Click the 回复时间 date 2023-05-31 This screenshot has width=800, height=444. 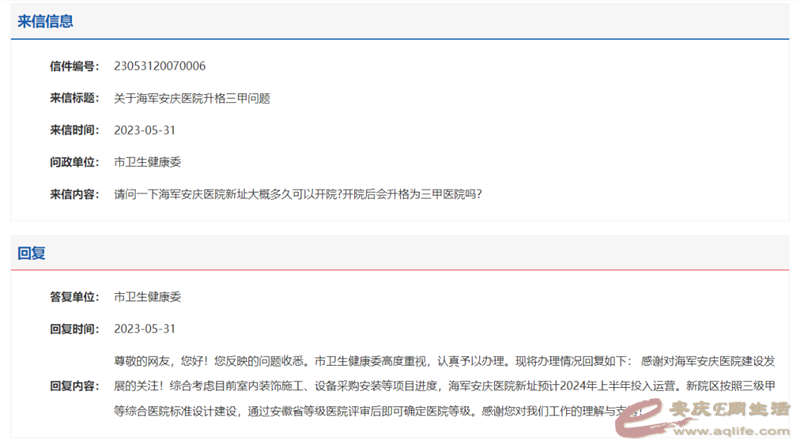pos(145,329)
